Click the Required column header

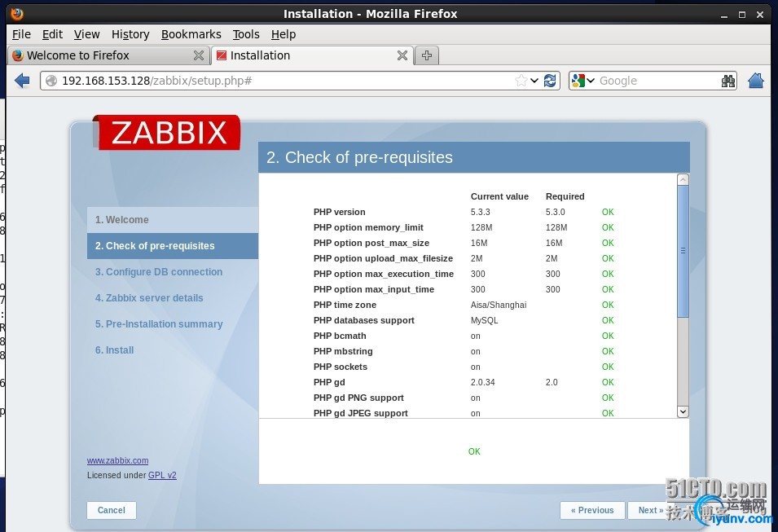(565, 196)
